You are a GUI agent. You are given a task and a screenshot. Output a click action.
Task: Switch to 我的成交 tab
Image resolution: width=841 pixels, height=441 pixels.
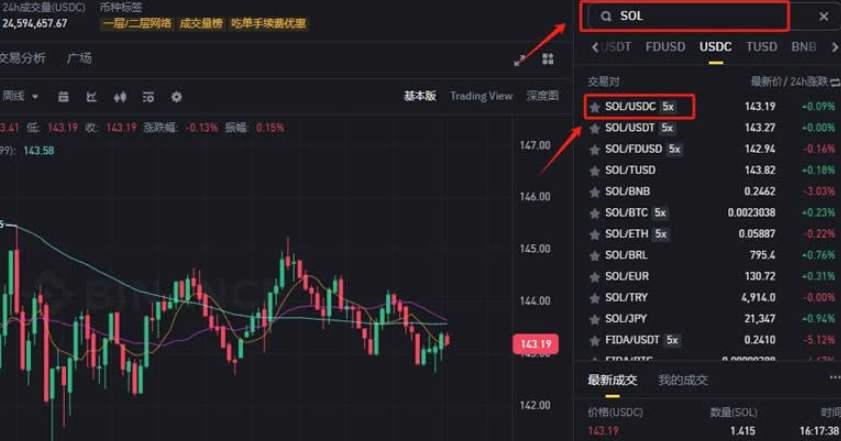(683, 380)
